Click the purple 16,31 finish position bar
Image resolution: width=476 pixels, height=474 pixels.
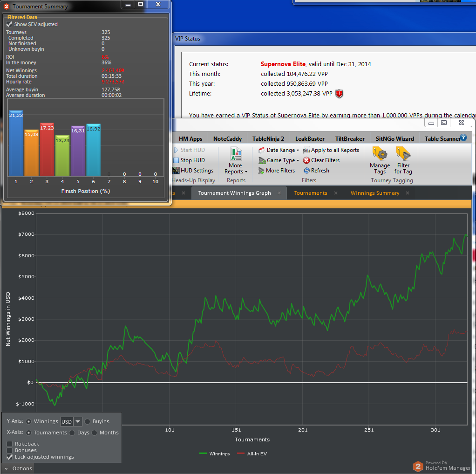pos(78,151)
